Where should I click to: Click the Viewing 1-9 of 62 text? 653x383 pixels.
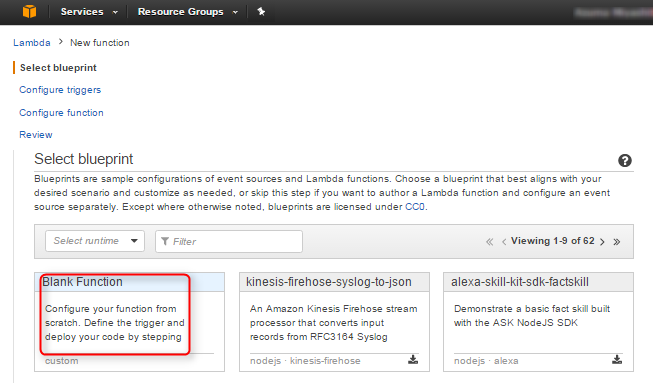point(553,241)
